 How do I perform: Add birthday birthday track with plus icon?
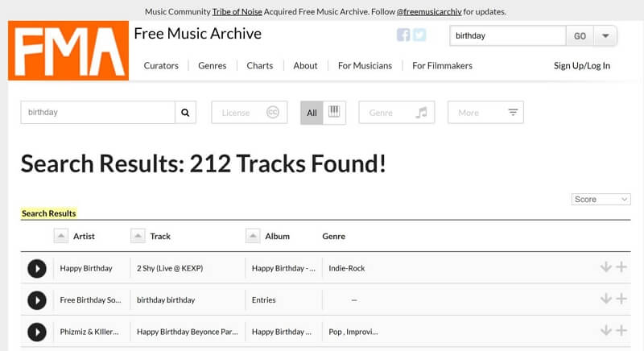[621, 299]
